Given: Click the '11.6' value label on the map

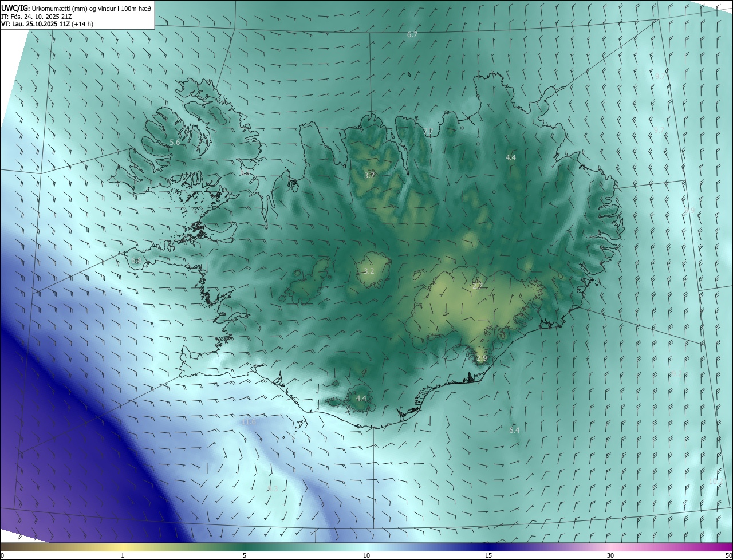Looking at the screenshot, I should coord(249,422).
